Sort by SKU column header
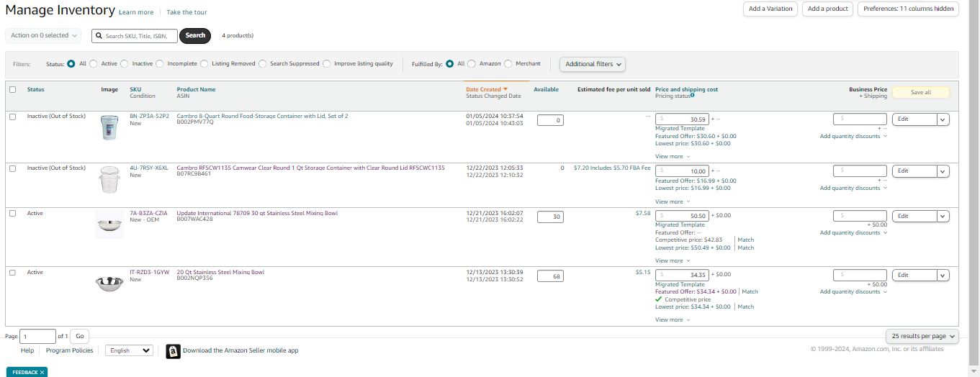980x377 pixels. [x=135, y=89]
